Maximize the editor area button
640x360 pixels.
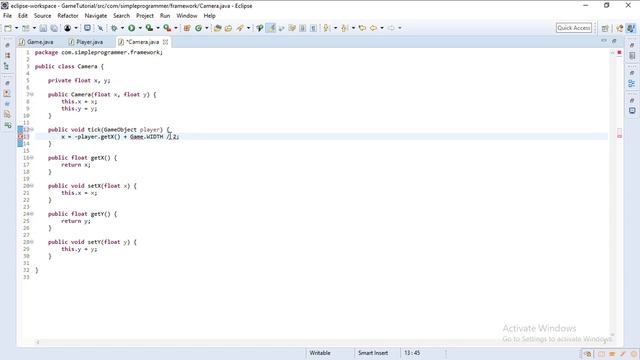[614, 41]
